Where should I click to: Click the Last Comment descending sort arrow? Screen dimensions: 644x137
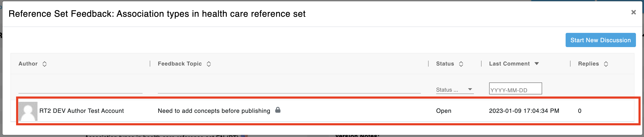(x=537, y=64)
